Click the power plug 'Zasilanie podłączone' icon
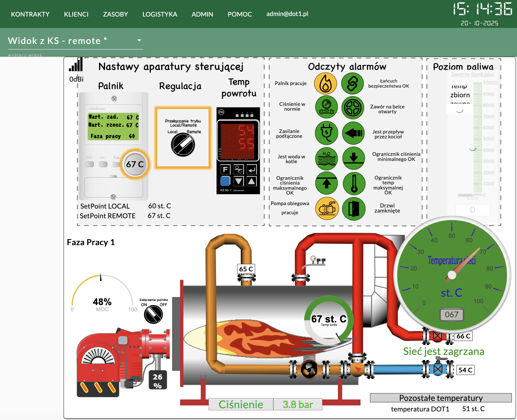The image size is (517, 420). (x=326, y=133)
